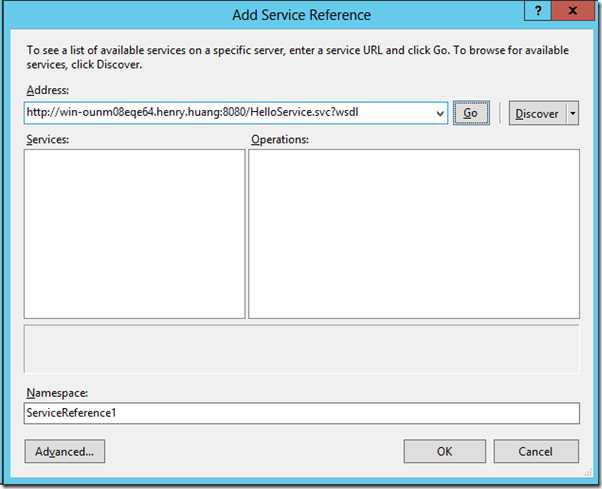Click the Services label
Image resolution: width=602 pixels, height=489 pixels.
point(48,139)
